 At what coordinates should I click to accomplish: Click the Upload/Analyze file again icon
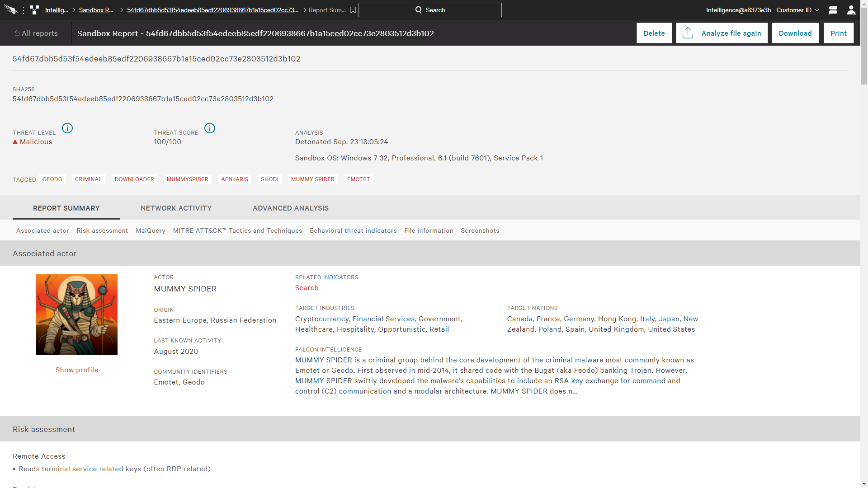[x=687, y=33]
